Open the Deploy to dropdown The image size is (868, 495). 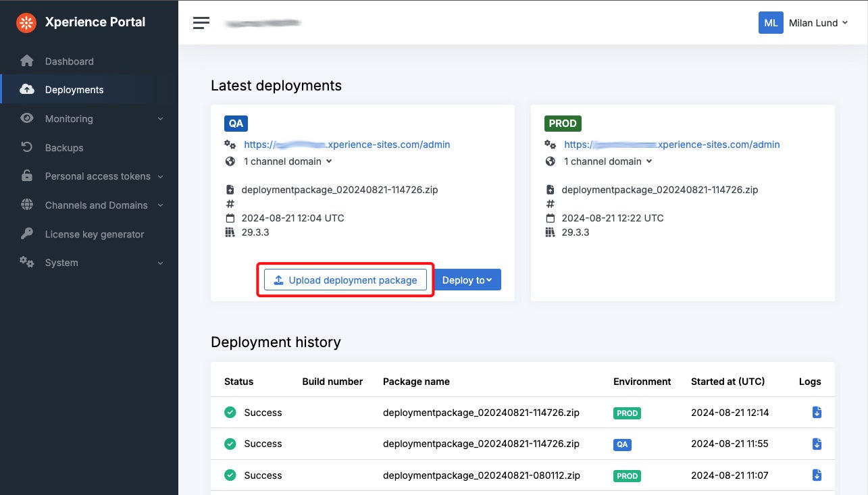(x=467, y=280)
